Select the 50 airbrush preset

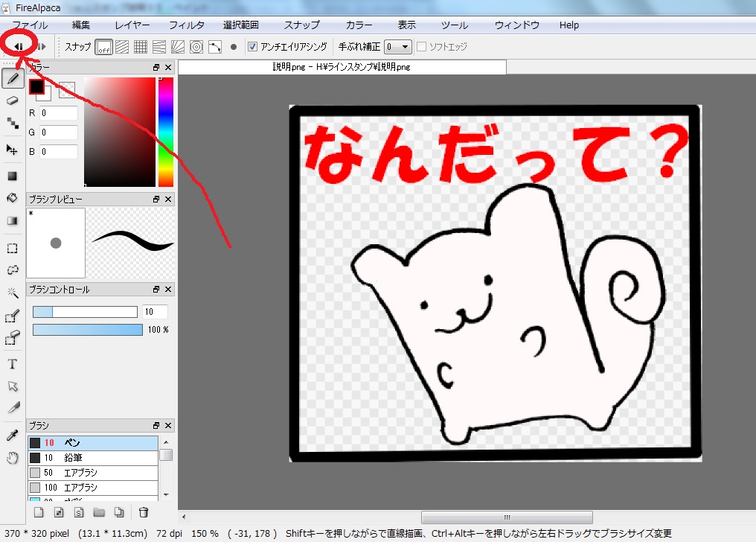tap(89, 472)
